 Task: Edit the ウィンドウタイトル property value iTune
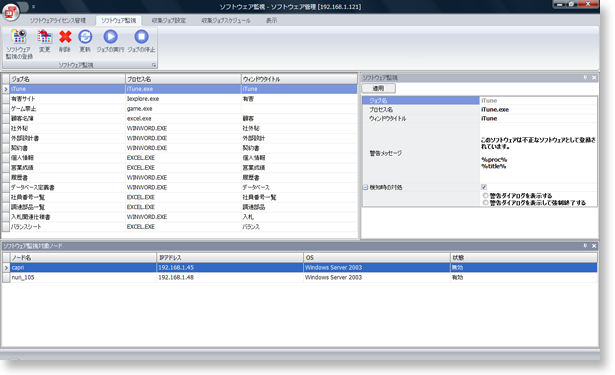coord(538,118)
